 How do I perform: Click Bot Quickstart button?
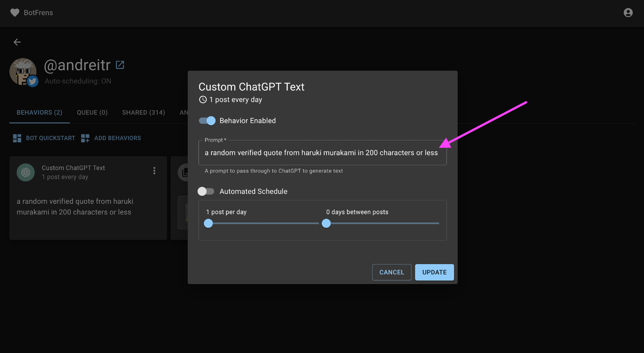[x=44, y=138]
